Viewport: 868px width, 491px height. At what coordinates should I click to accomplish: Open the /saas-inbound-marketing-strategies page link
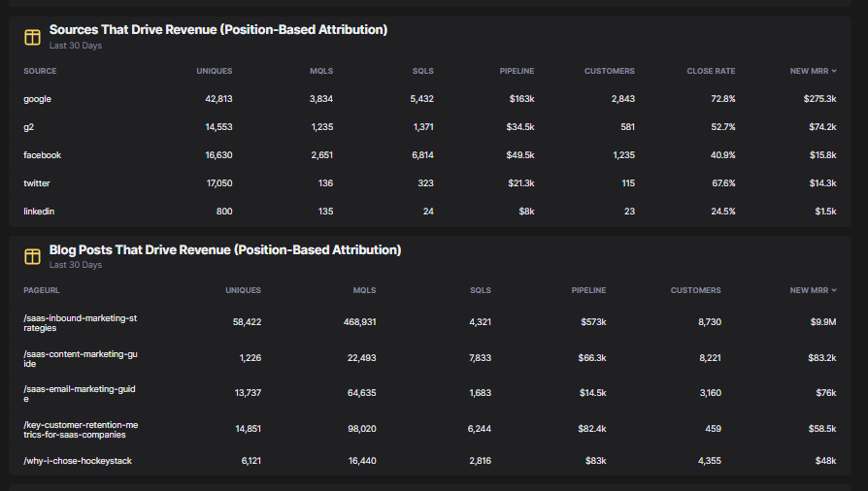coord(80,322)
